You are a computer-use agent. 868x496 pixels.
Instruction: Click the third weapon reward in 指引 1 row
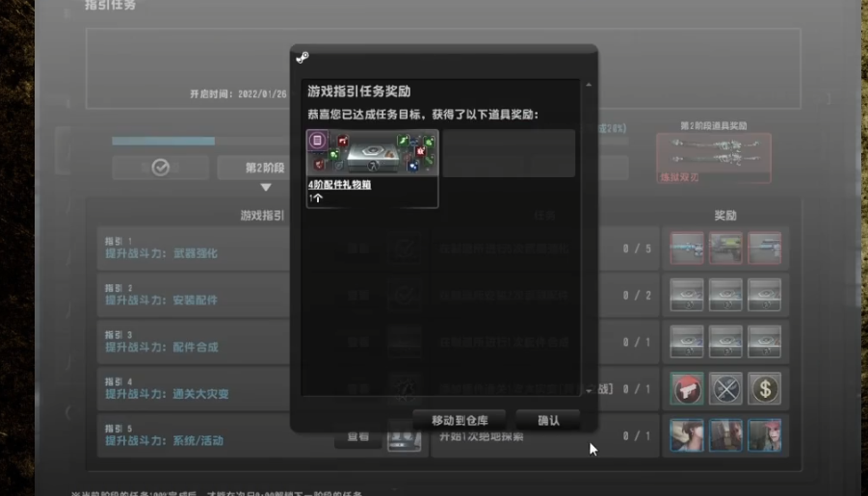(765, 248)
